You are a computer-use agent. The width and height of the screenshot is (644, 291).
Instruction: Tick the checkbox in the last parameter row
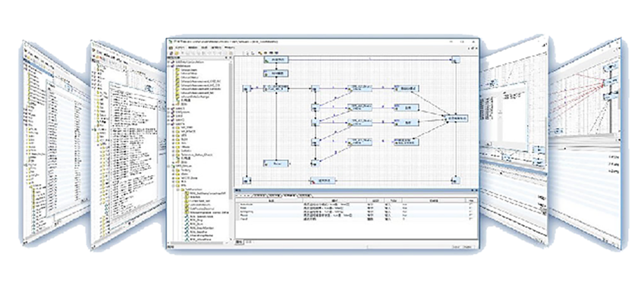point(470,219)
